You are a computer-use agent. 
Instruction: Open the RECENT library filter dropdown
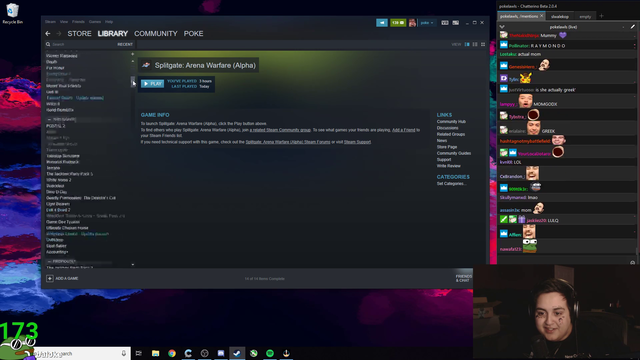click(x=125, y=44)
